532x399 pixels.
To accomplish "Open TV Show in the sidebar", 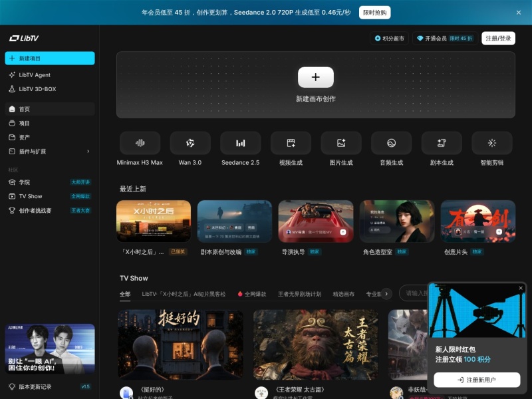I will point(49,196).
